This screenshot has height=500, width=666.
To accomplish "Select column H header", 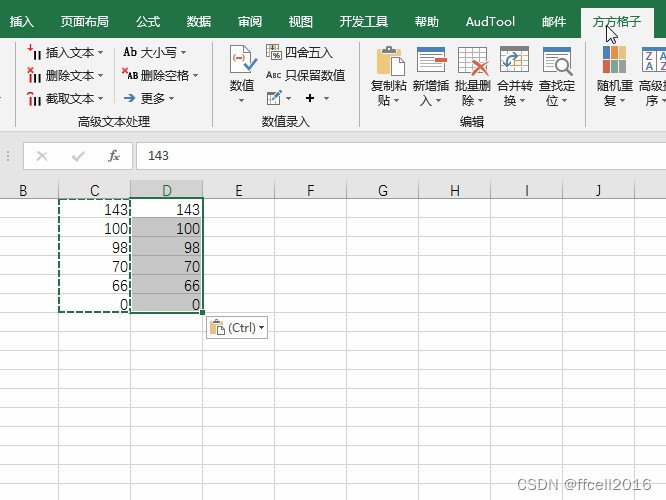I will 454,190.
